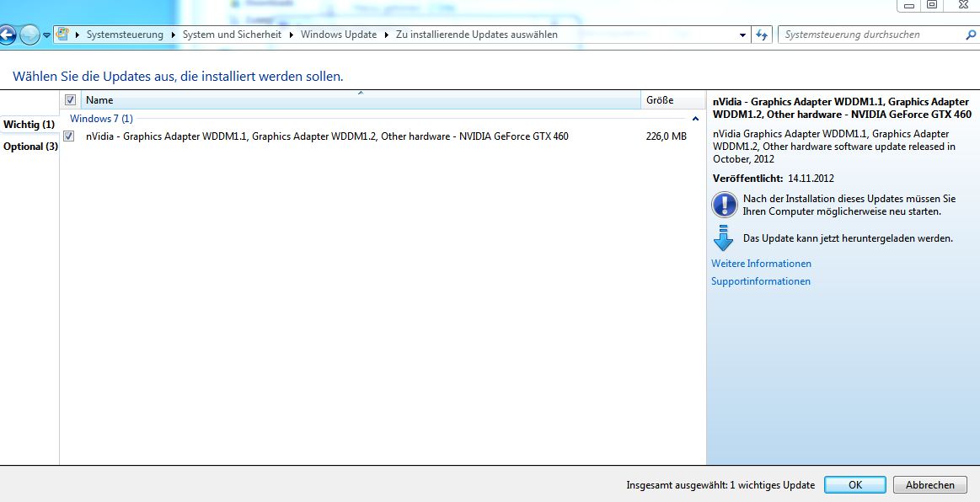Refresh the address bar location

click(761, 35)
